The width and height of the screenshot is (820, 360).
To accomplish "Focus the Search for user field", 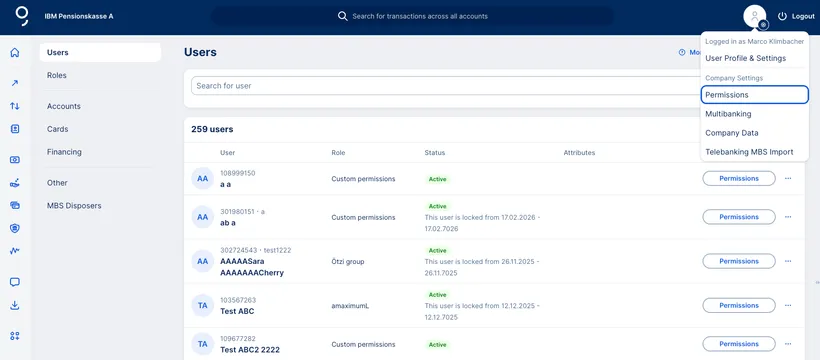I will pos(445,86).
